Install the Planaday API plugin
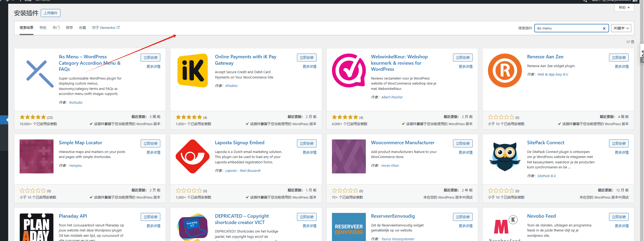This screenshot has height=241, width=644. 150,217
